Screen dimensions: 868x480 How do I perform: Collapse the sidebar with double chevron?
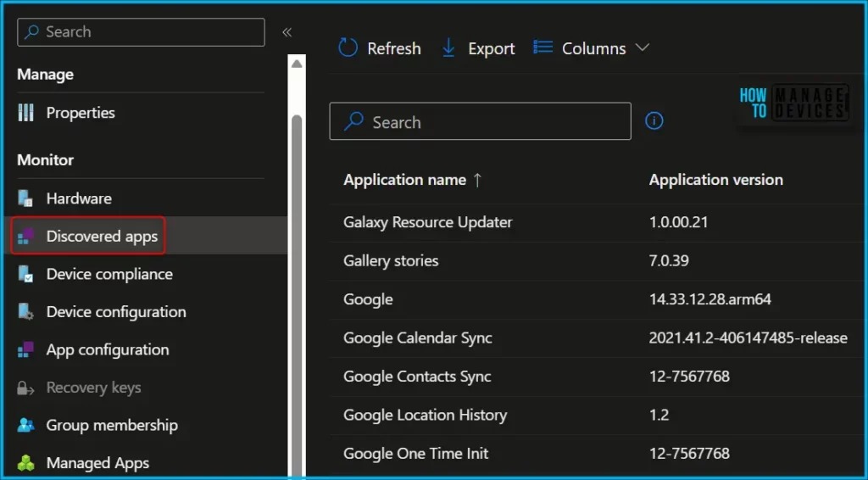coord(287,32)
